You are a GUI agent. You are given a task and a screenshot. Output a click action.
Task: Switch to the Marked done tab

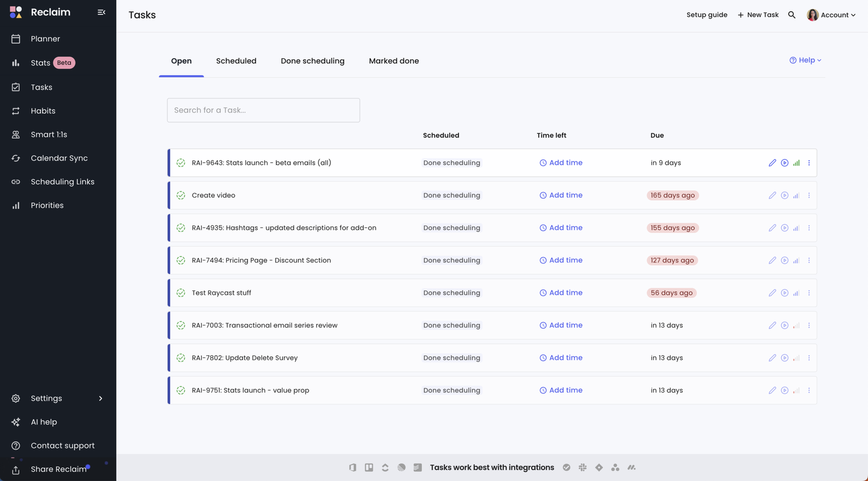(x=394, y=61)
